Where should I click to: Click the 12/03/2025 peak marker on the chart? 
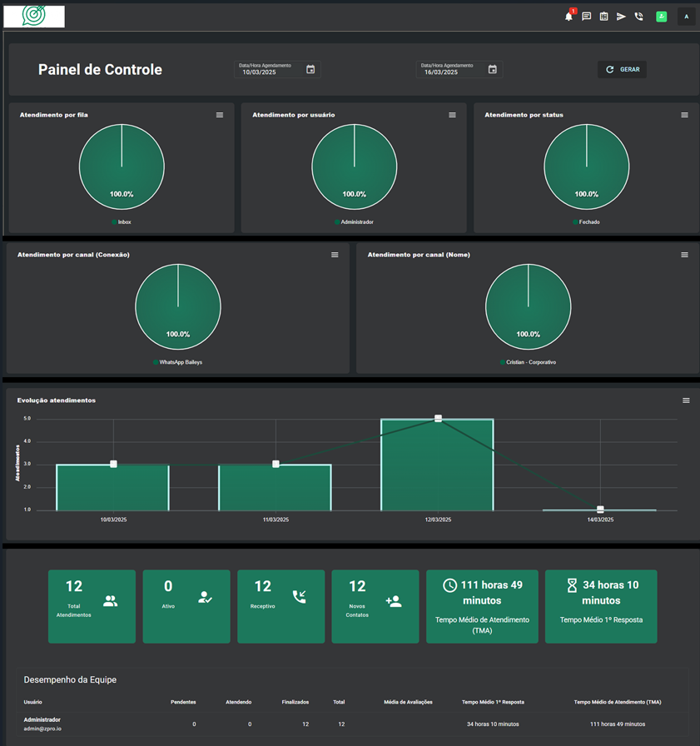437,418
